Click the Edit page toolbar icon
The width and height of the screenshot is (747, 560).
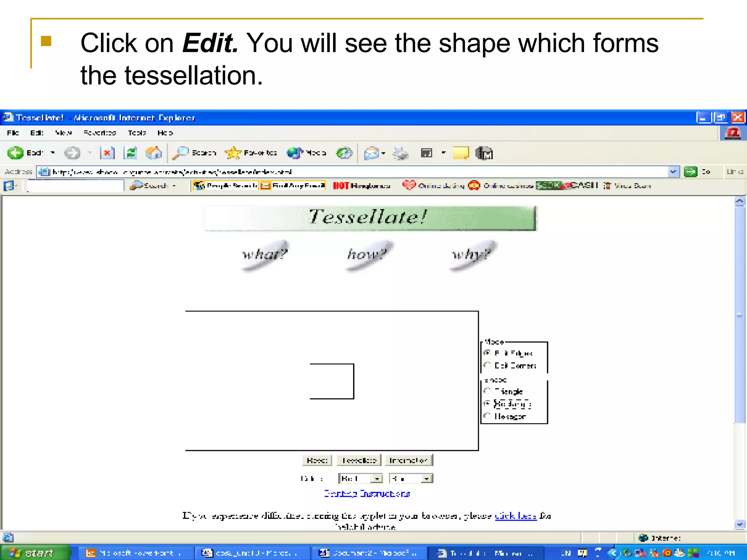pos(426,153)
